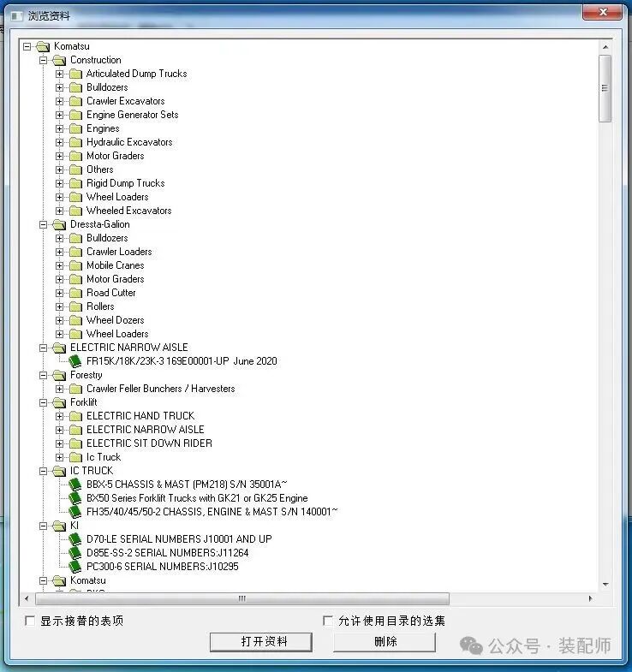The height and width of the screenshot is (672, 632).
Task: Click the open folder icon of Forestry
Action: click(59, 376)
